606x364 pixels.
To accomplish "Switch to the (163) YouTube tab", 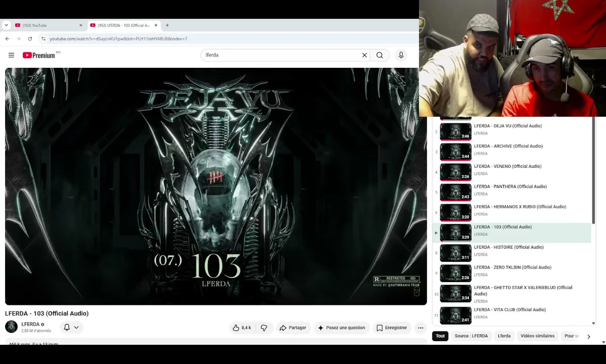I will 49,25.
